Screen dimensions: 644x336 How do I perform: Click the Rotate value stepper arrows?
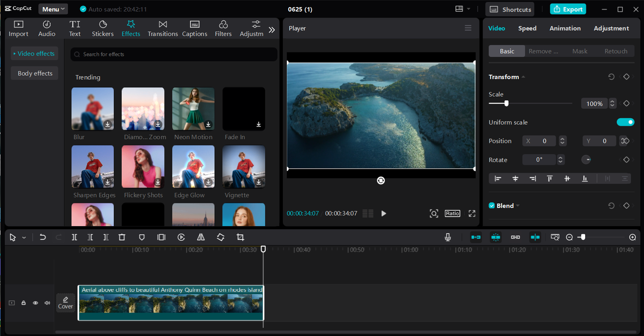point(560,160)
